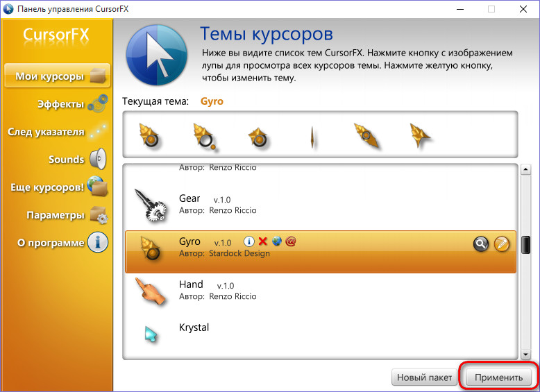540x392 pixels.
Task: Open the Эффекты section
Action: (60, 104)
